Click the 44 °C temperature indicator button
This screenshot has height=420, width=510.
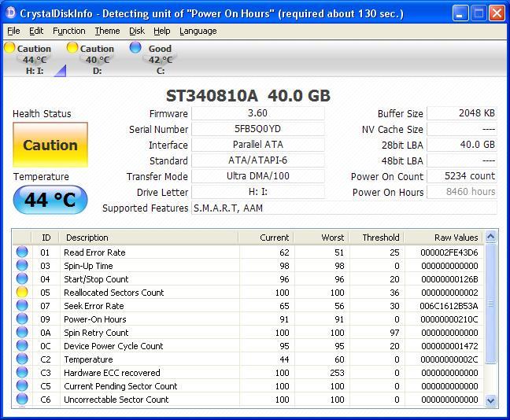[x=50, y=200]
